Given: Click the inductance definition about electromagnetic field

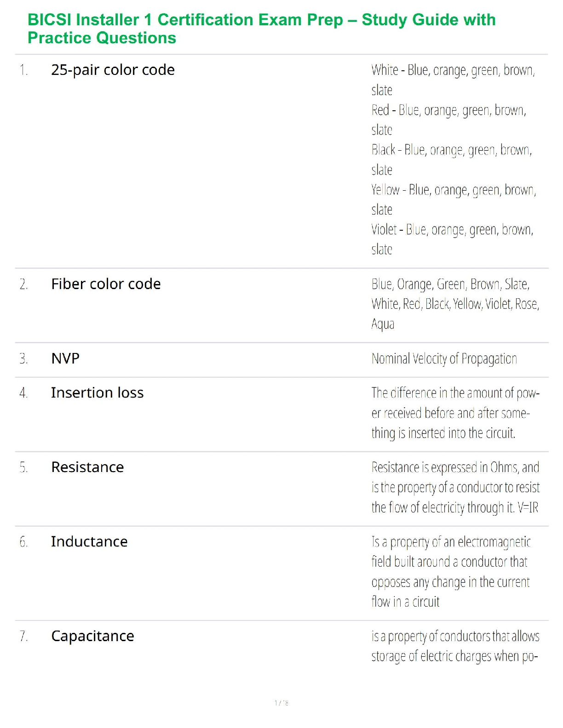Looking at the screenshot, I should click(451, 572).
